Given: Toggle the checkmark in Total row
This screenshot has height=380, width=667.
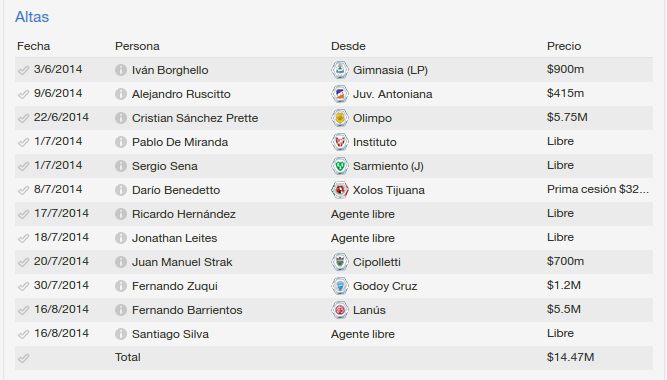Looking at the screenshot, I should tap(23, 358).
